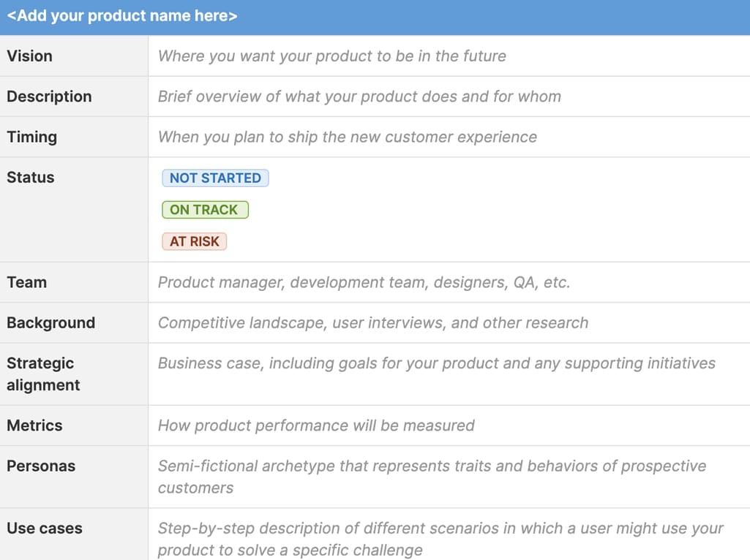Select the Strategic alignment row label
This screenshot has width=750, height=560.
point(42,374)
